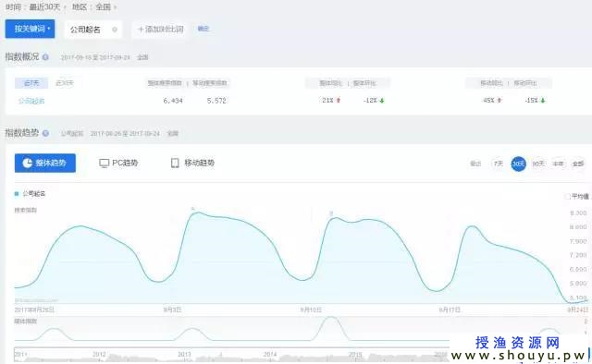The width and height of the screenshot is (592, 364).
Task: Click the 整体同比 column header
Action: [331, 83]
